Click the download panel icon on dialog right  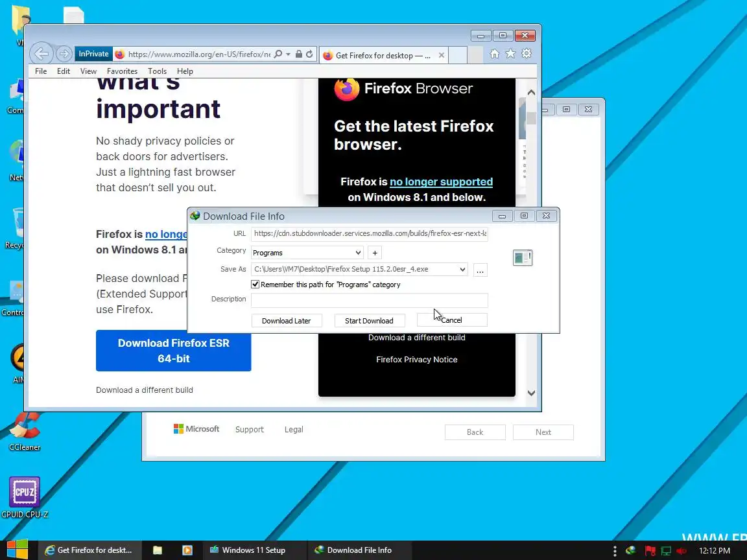pyautogui.click(x=523, y=257)
